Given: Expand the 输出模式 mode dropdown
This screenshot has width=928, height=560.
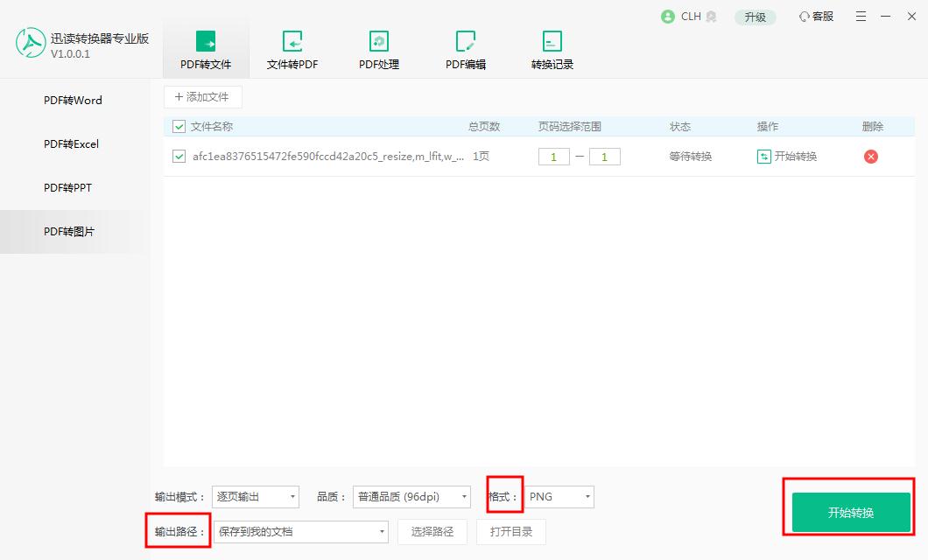Looking at the screenshot, I should [x=255, y=496].
